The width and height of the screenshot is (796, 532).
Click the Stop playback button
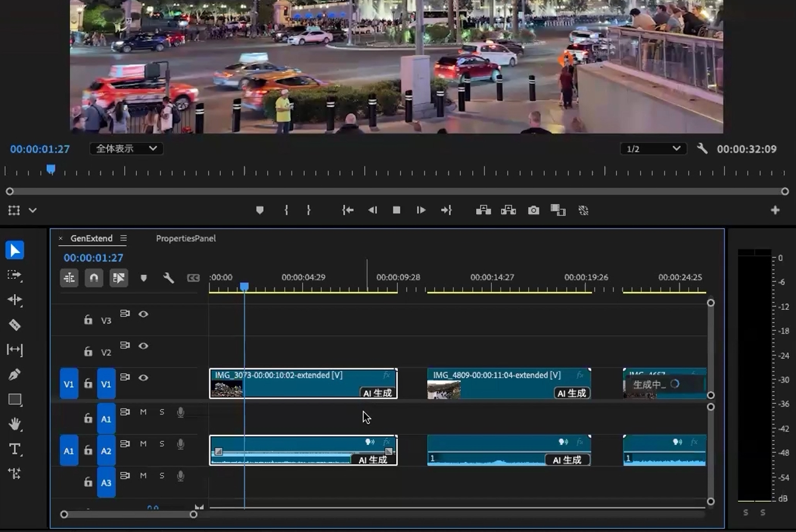[x=397, y=210]
